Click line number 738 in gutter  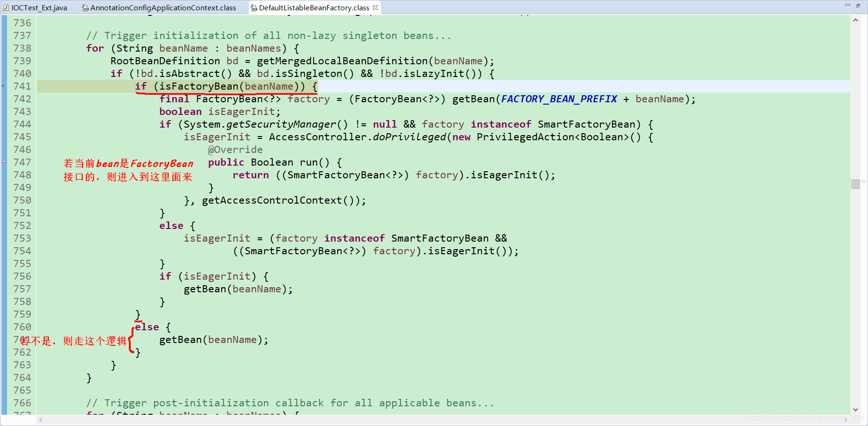tap(22, 48)
